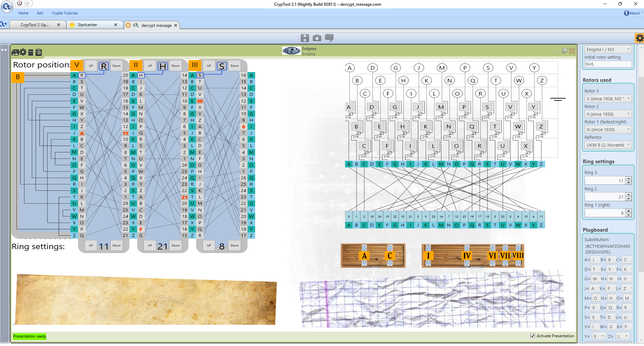Click the Initial rotor setting input field
The width and height of the screenshot is (644, 346).
(x=608, y=64)
